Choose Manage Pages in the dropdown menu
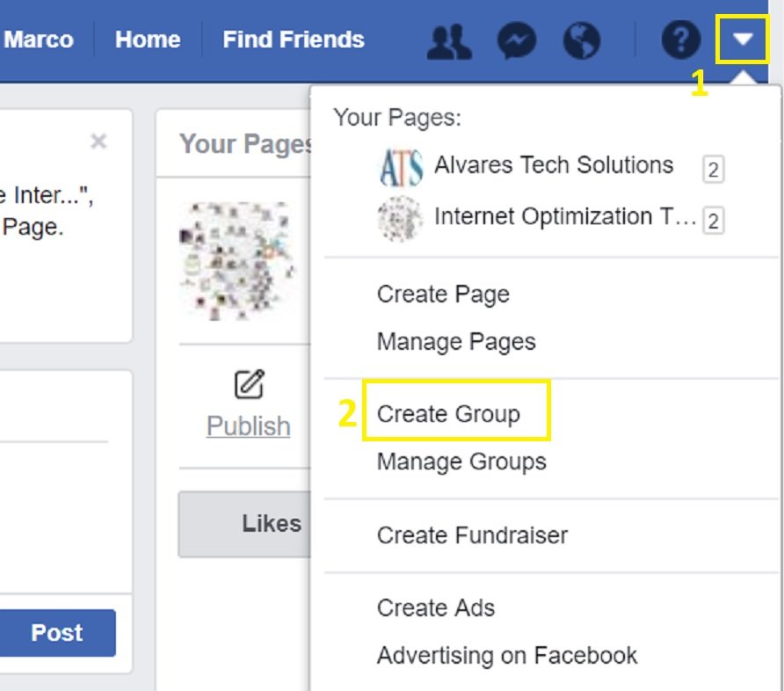Viewport: 784px width, 691px height. (455, 341)
